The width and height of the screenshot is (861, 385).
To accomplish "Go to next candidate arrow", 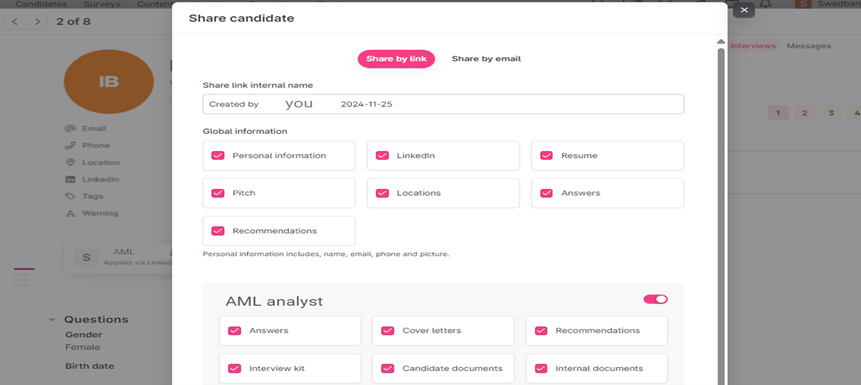I will click(37, 22).
